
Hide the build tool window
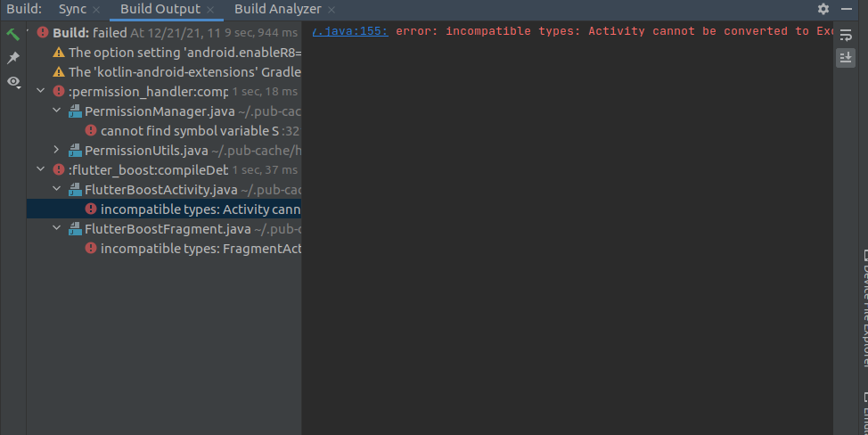coord(847,9)
